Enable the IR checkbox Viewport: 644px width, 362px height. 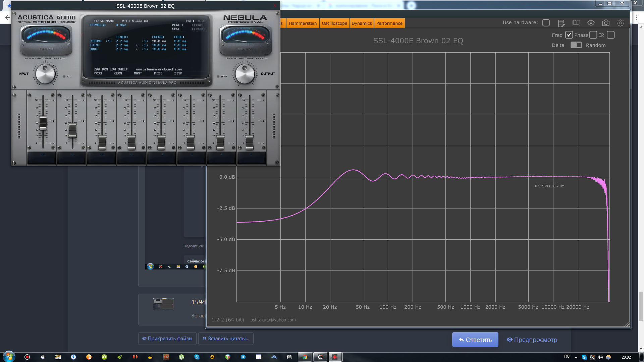pyautogui.click(x=611, y=35)
